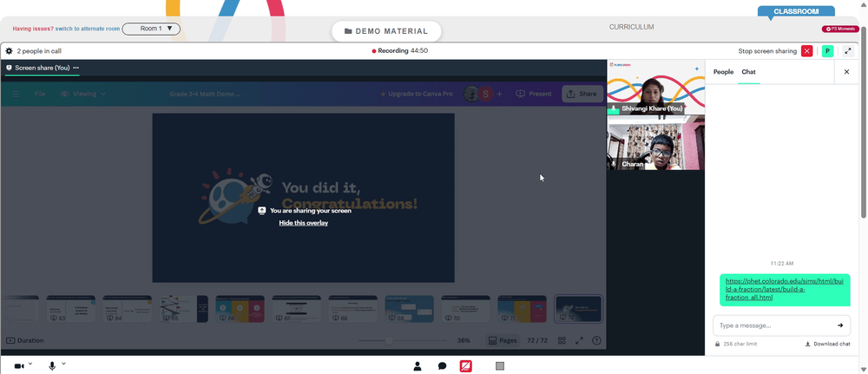The width and height of the screenshot is (868, 374).
Task: Select Room 1 alternate room dropdown
Action: click(x=151, y=29)
